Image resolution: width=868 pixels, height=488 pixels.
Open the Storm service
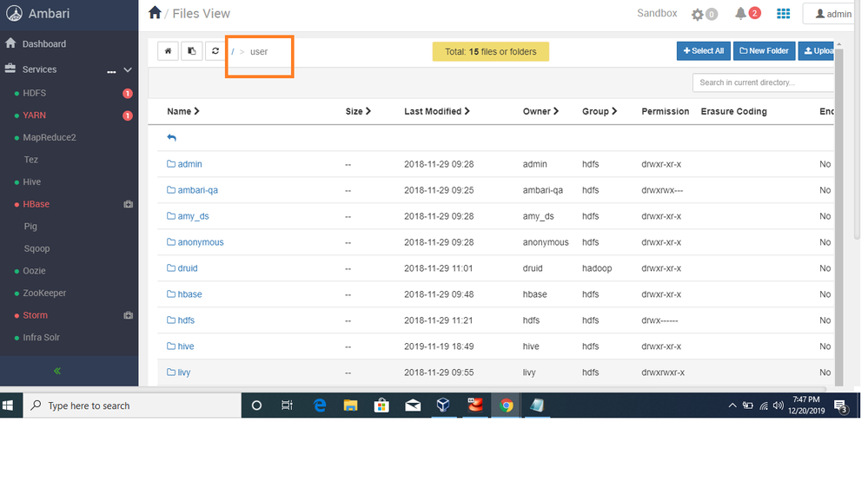pos(35,315)
